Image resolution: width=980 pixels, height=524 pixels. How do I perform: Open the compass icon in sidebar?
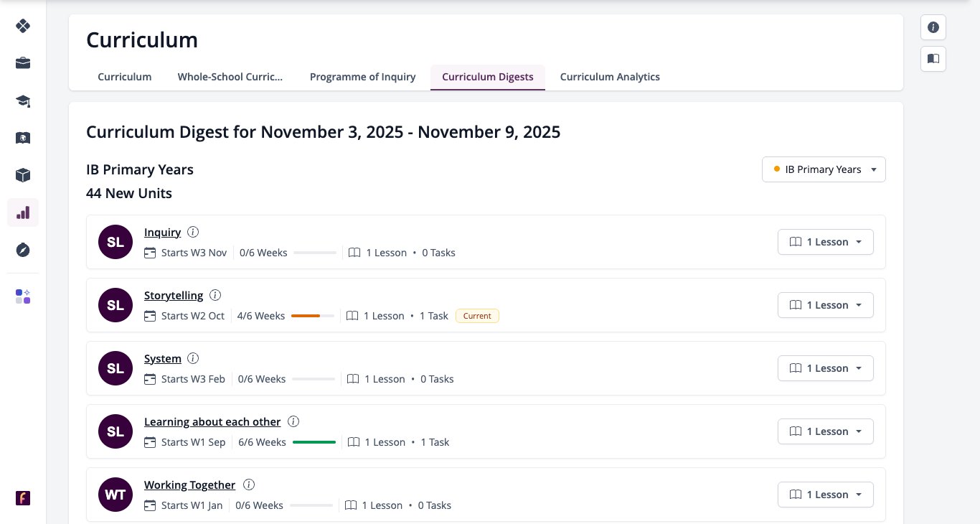23,250
